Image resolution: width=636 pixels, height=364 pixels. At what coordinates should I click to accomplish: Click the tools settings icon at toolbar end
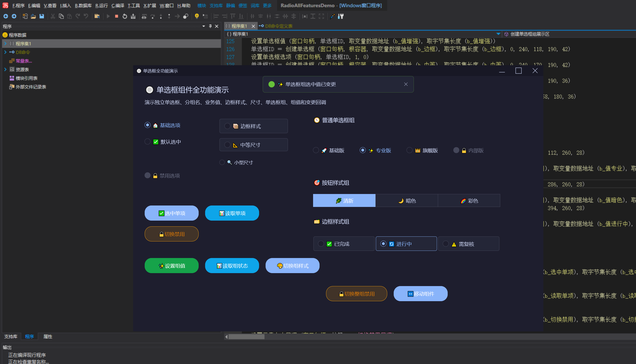pos(341,16)
